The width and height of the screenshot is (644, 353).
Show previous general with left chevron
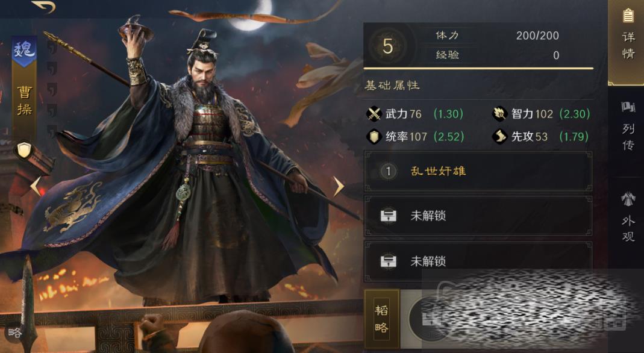[36, 186]
